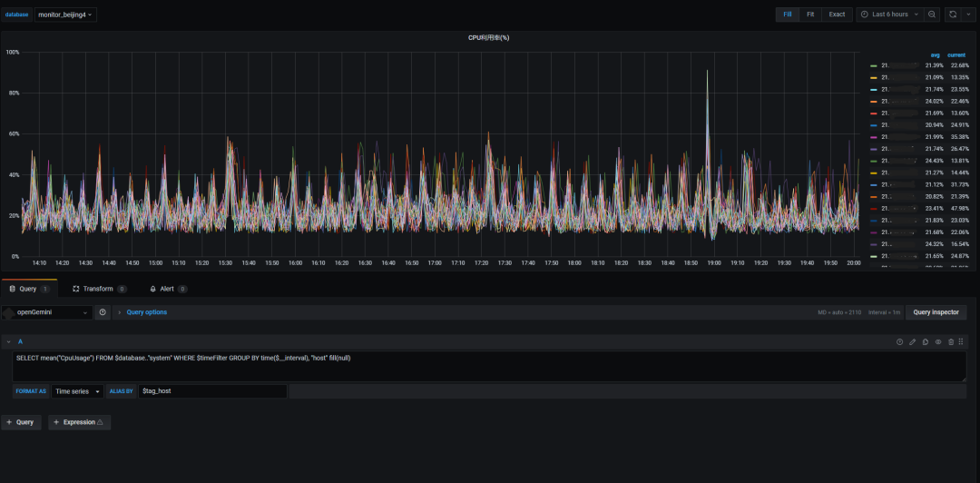The height and width of the screenshot is (483, 980).
Task: Switch to the Alert tab
Action: tap(169, 289)
